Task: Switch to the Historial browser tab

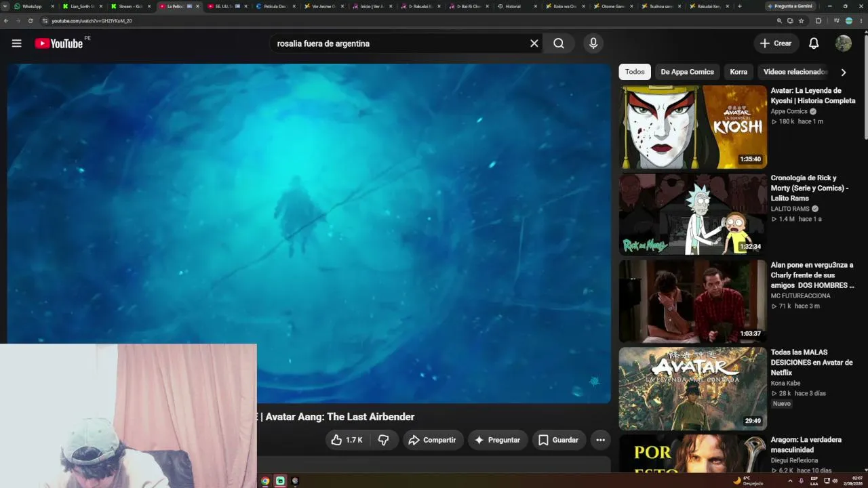Action: pyautogui.click(x=513, y=6)
